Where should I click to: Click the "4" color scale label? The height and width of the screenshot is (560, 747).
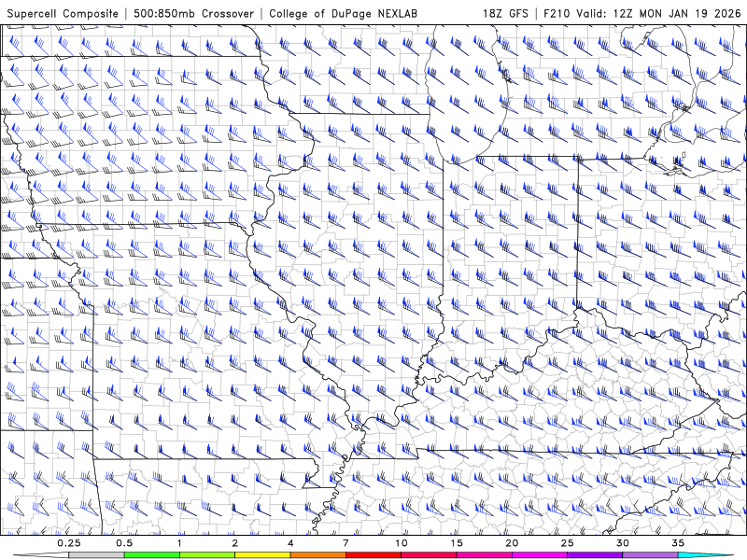coord(290,543)
